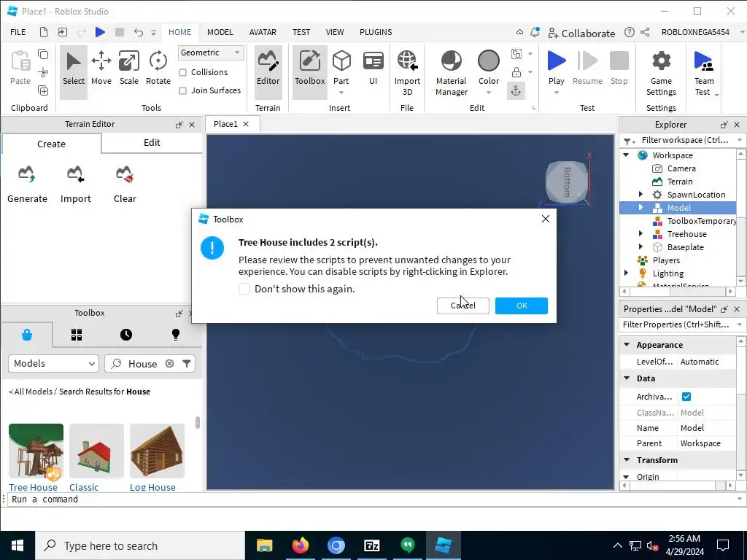
Task: Open the notifications bell icon
Action: coord(535,32)
